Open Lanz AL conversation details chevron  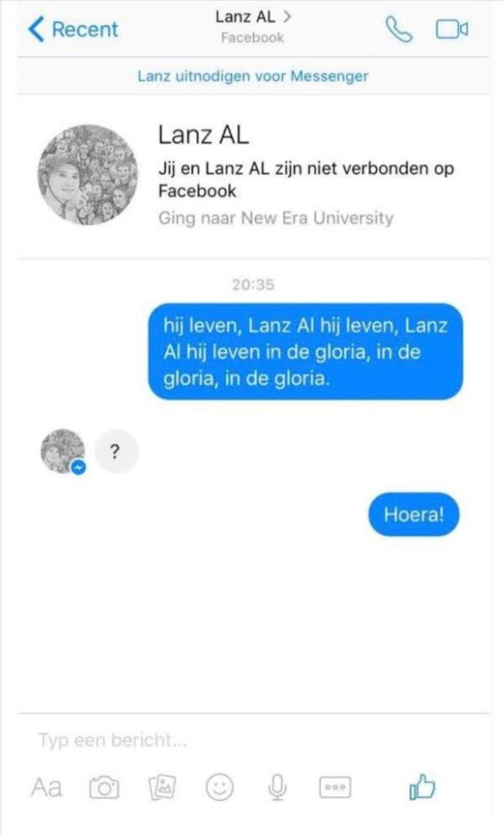[287, 17]
